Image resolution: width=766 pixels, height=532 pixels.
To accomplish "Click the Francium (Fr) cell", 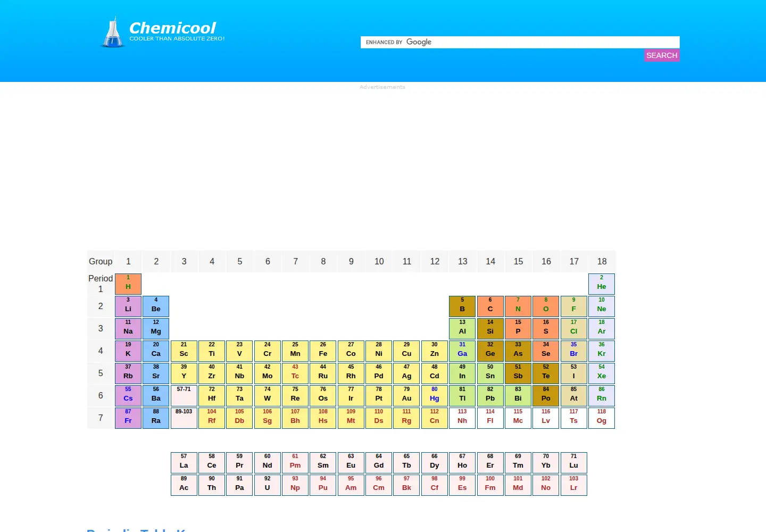I will tap(128, 418).
